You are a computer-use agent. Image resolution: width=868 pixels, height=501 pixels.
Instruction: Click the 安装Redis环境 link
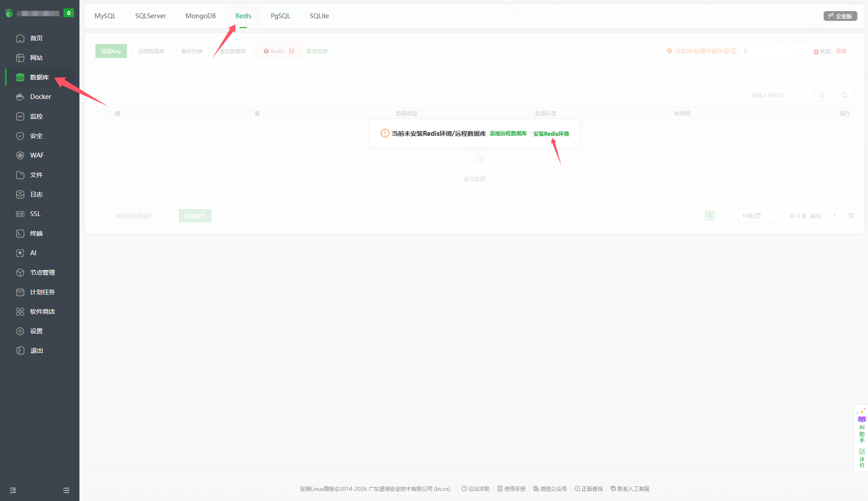pyautogui.click(x=551, y=134)
